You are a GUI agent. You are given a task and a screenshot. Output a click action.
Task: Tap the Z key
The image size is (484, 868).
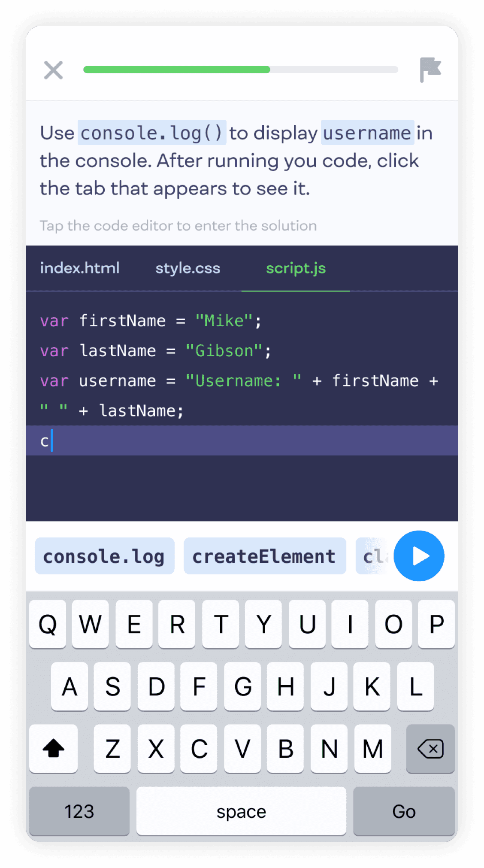(112, 748)
